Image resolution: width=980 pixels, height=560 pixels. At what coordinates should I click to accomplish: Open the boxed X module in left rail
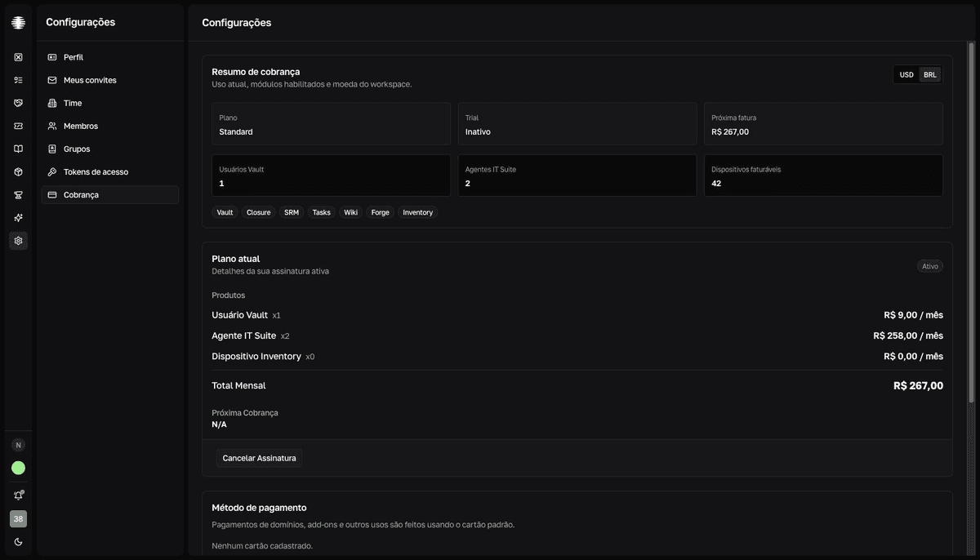click(18, 57)
